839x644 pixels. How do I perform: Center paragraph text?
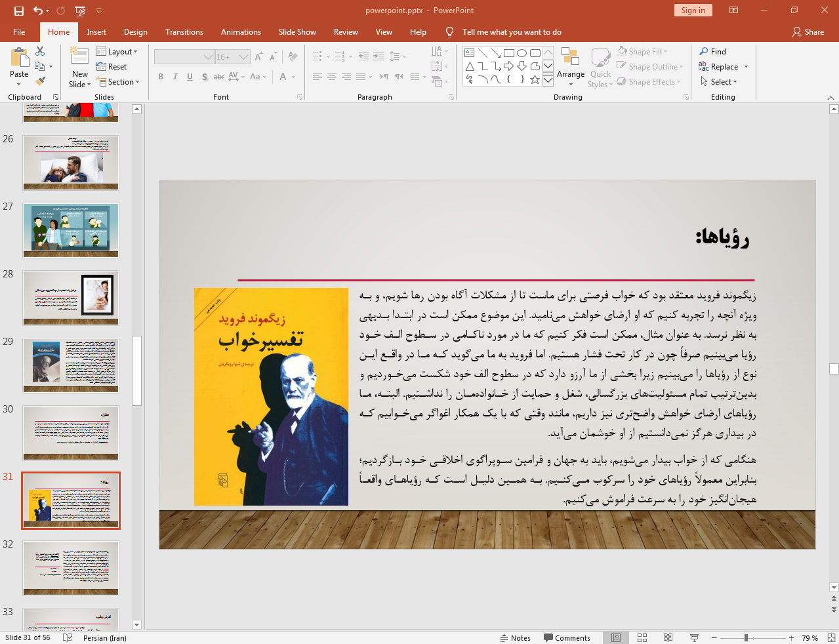click(332, 77)
